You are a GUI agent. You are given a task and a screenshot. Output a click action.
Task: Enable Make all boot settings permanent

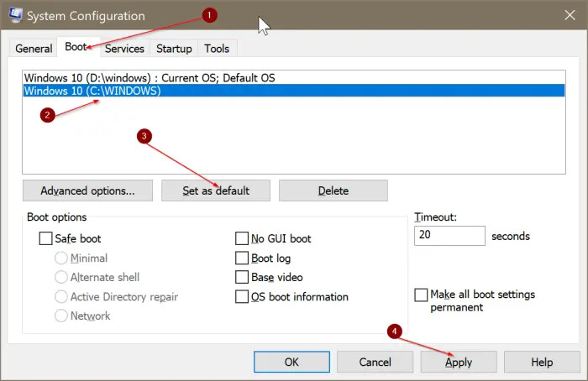tap(421, 295)
